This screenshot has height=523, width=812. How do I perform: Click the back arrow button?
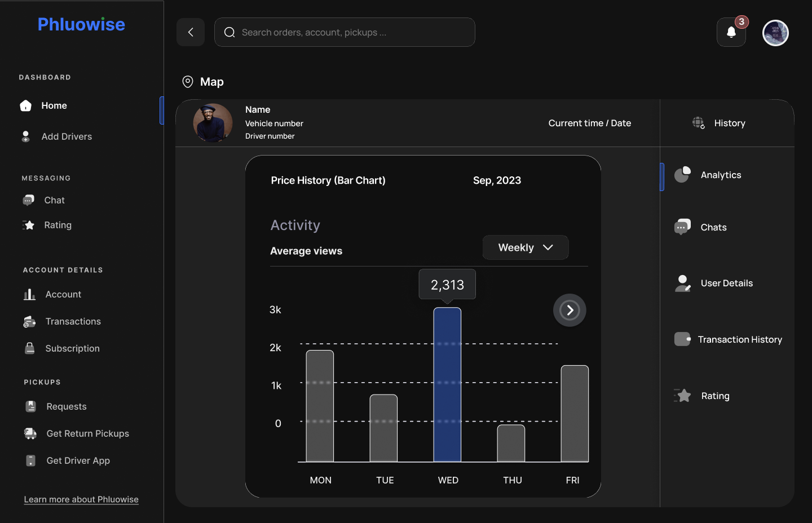pos(191,32)
